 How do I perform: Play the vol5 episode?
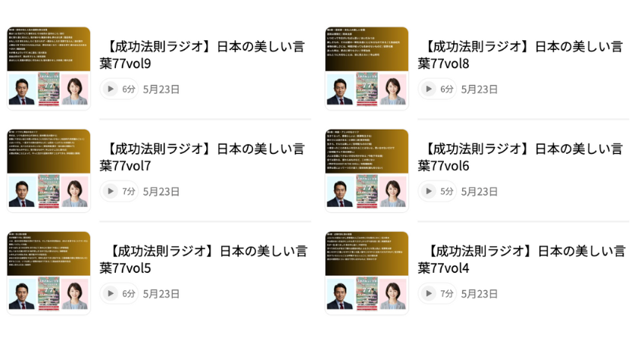click(x=110, y=294)
